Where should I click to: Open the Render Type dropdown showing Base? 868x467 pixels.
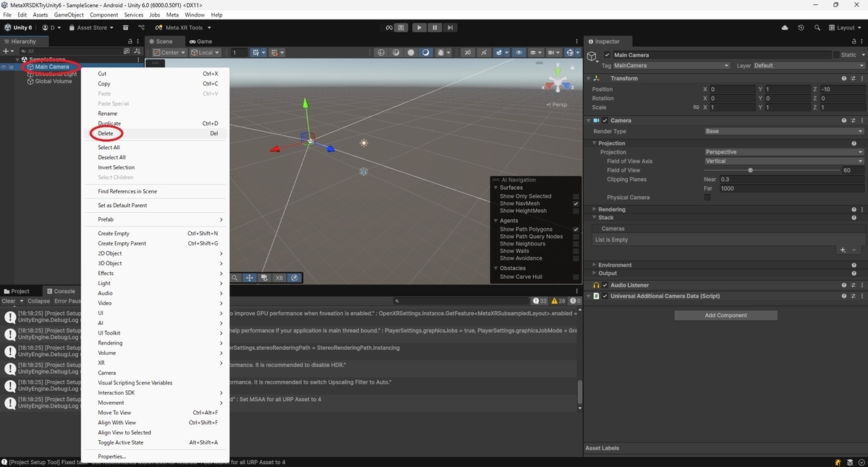pyautogui.click(x=784, y=132)
